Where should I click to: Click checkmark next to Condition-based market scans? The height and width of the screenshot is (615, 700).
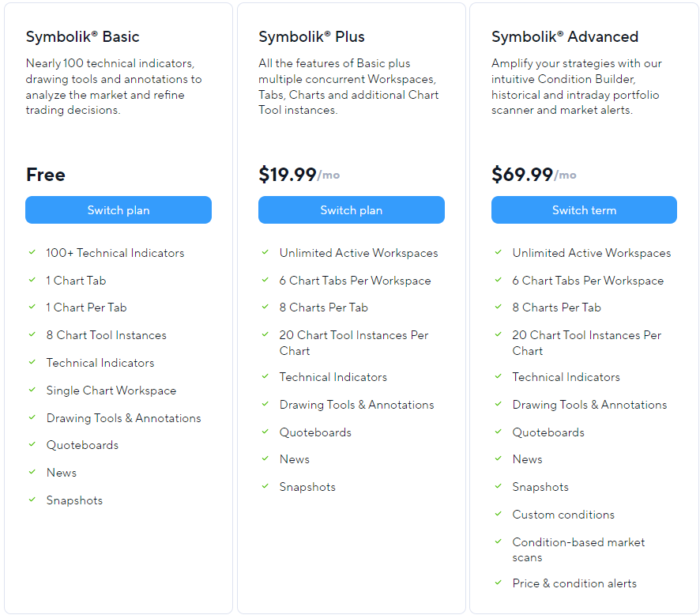point(499,541)
